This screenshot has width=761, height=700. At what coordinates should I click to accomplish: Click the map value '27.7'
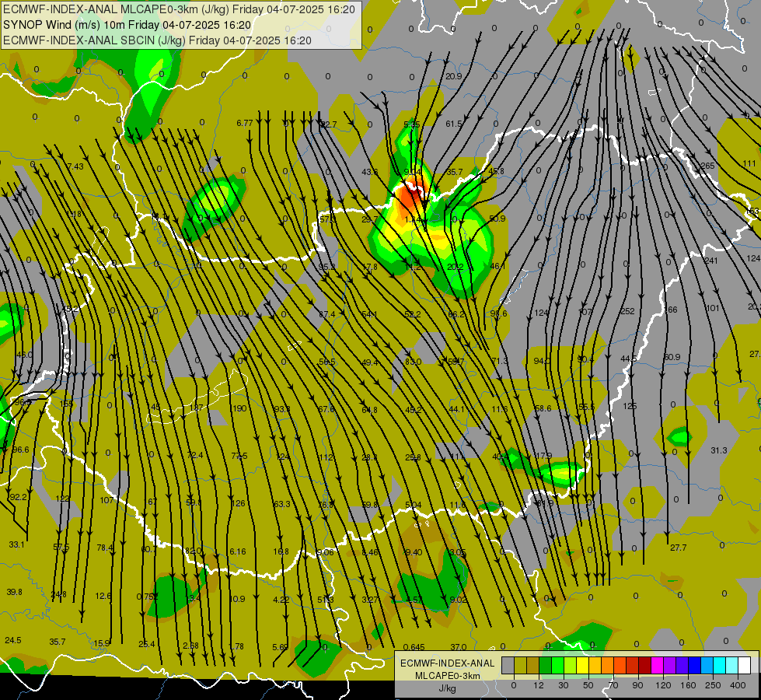pyautogui.click(x=678, y=548)
